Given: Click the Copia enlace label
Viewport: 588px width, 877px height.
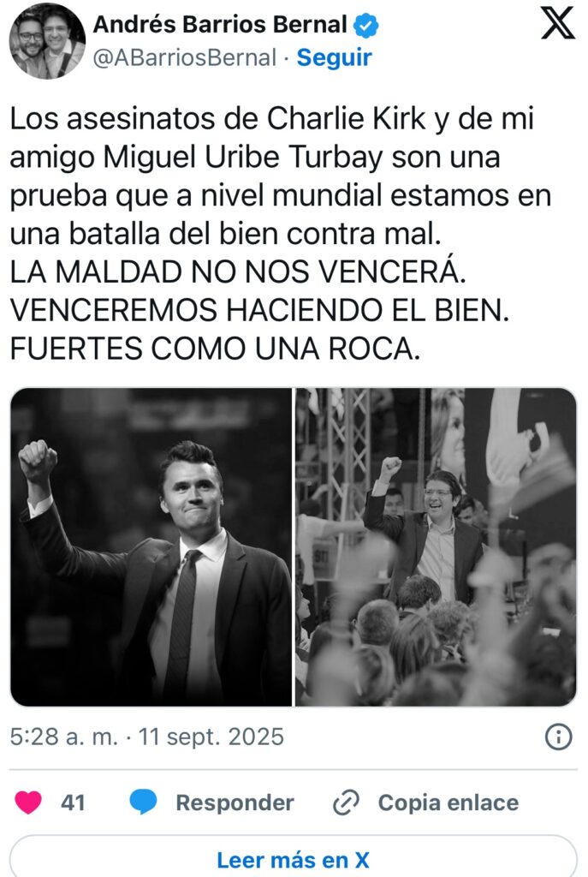Looking at the screenshot, I should point(448,802).
